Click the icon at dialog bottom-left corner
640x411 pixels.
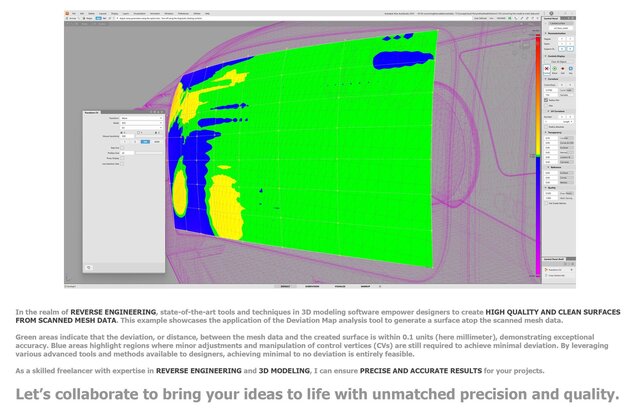[x=91, y=267]
